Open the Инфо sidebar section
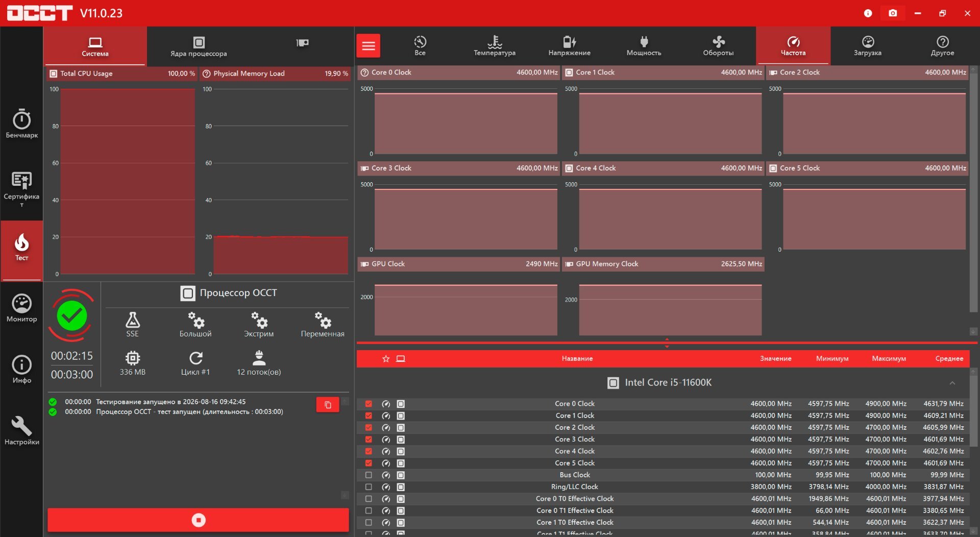The width and height of the screenshot is (980, 537). click(21, 369)
